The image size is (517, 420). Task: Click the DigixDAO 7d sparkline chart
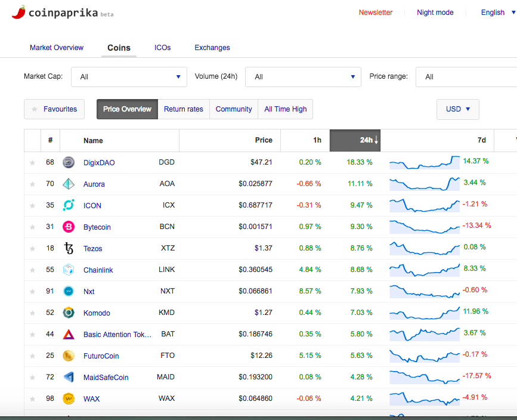pyautogui.click(x=425, y=162)
